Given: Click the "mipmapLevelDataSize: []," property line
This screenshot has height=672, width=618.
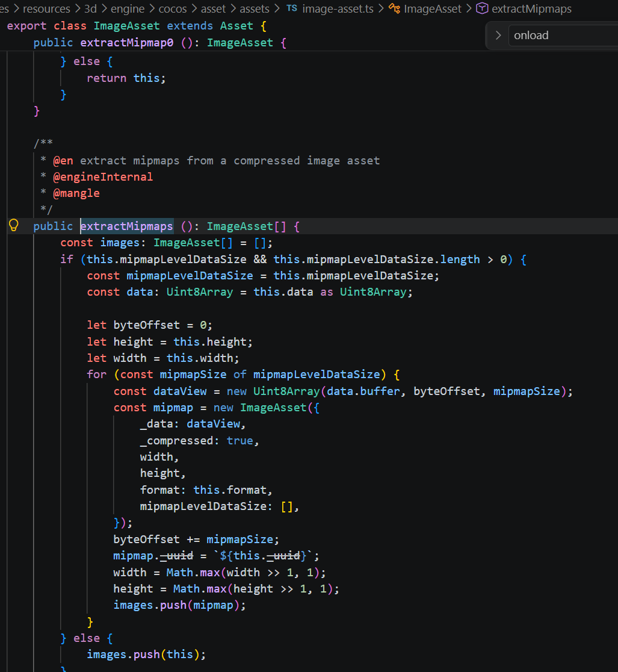Looking at the screenshot, I should point(219,506).
